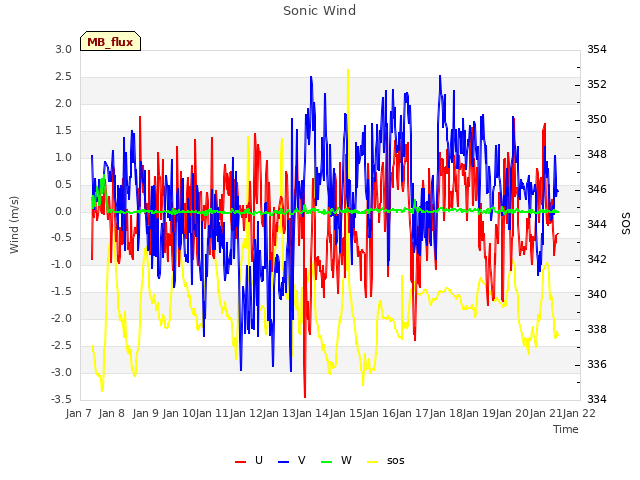Click the -3.5 left axis tick label

coord(62,399)
